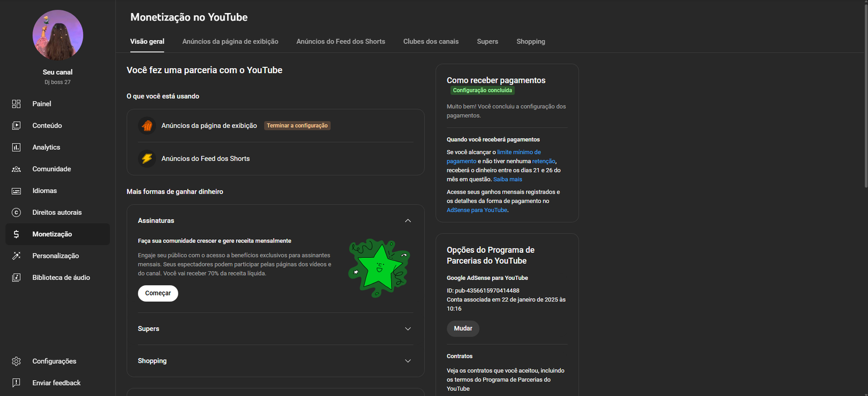Click the Configurações label in sidebar
Image resolution: width=868 pixels, height=396 pixels.
click(54, 361)
